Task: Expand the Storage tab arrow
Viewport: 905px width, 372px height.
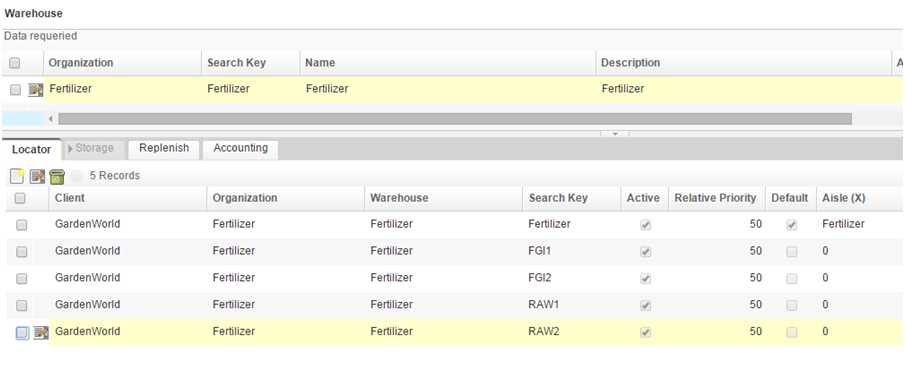Action: tap(70, 148)
